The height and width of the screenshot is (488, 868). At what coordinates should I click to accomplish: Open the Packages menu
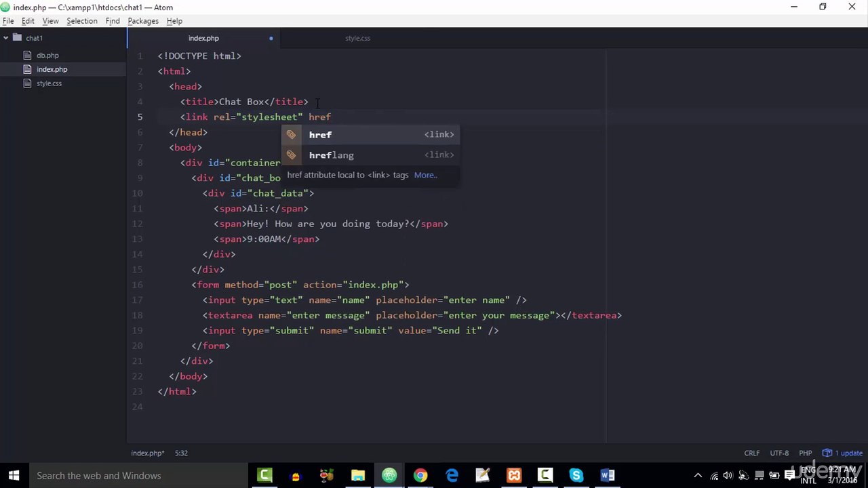click(x=143, y=21)
